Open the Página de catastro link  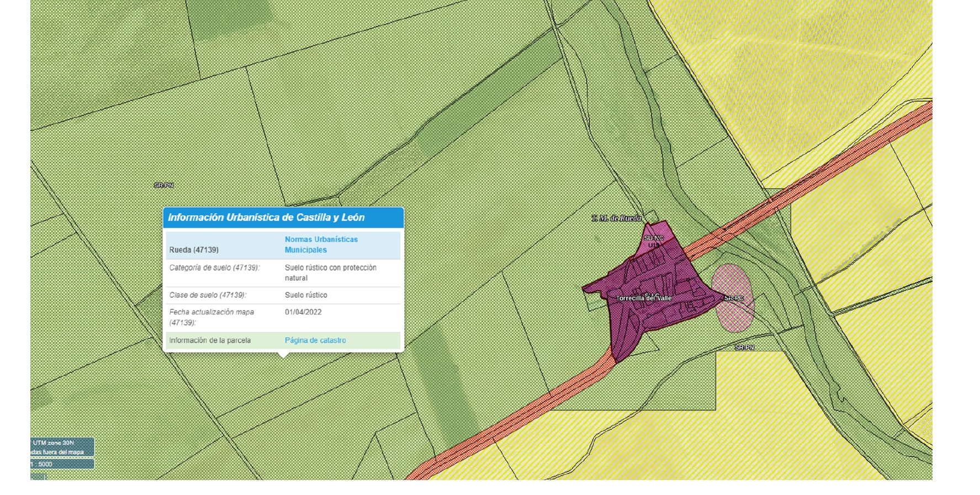315,340
